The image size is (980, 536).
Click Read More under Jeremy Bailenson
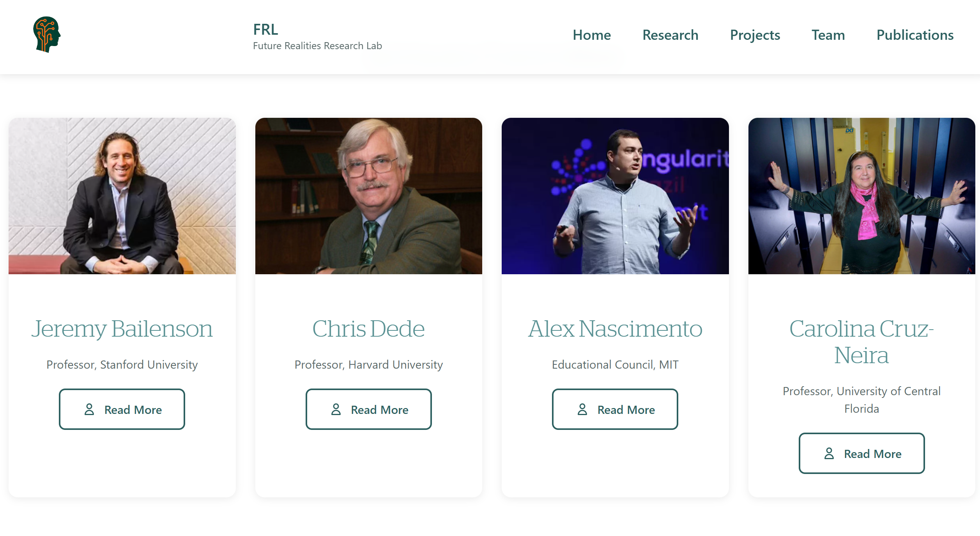click(122, 409)
